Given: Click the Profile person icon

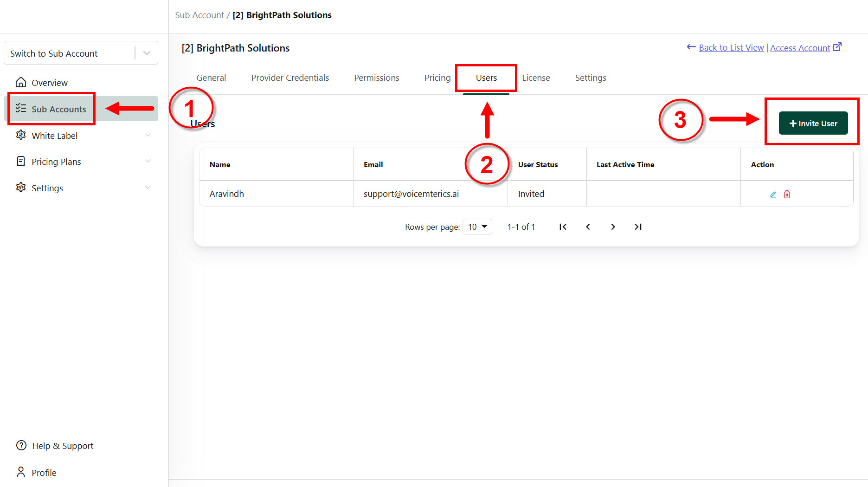Looking at the screenshot, I should coord(21,472).
